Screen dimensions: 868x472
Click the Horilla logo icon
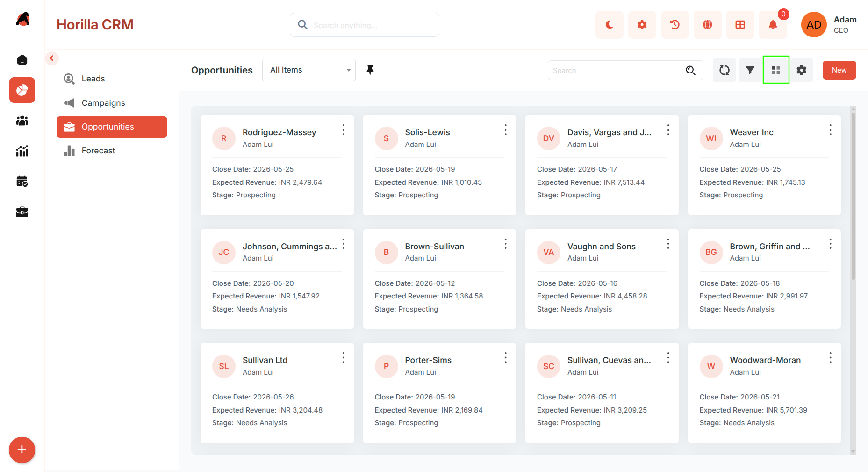click(23, 19)
